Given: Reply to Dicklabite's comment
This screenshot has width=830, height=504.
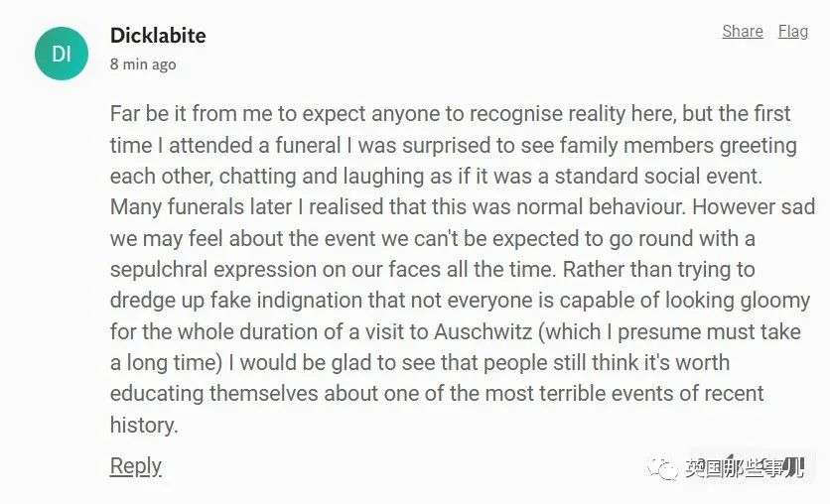Looking at the screenshot, I should point(135,465).
